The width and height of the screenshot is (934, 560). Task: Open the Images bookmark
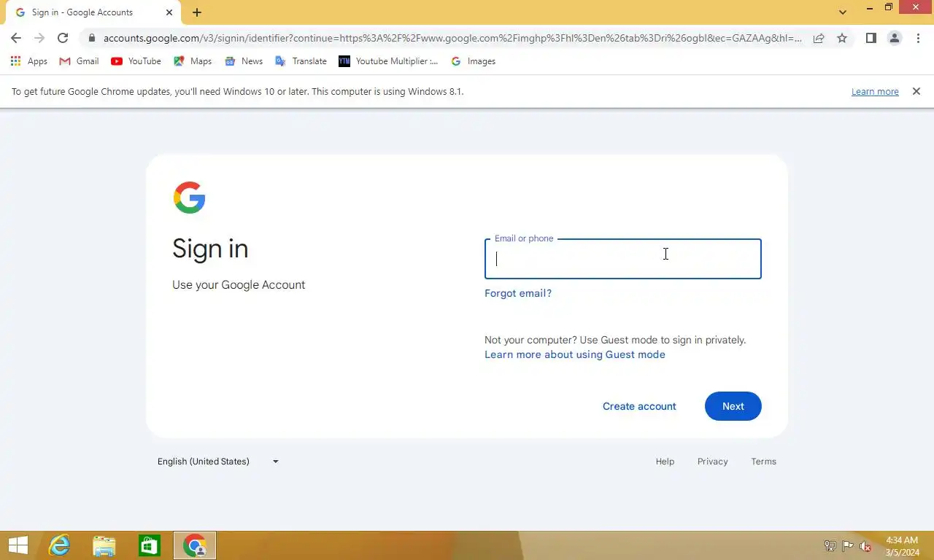[x=473, y=61]
